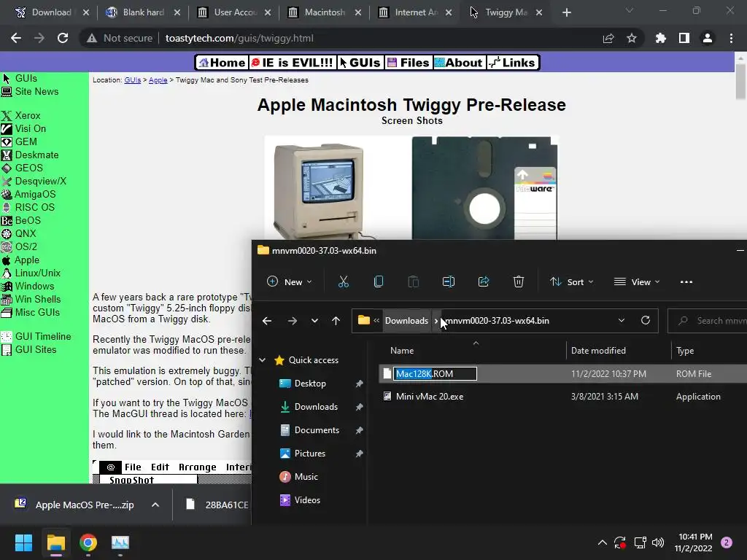Open Chrome tab search chevron
This screenshot has width=747, height=560.
(x=630, y=10)
